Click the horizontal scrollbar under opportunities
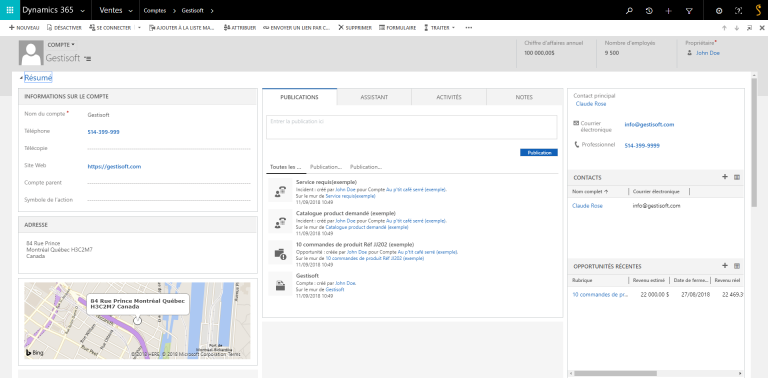This screenshot has height=378, width=768. tap(656, 373)
